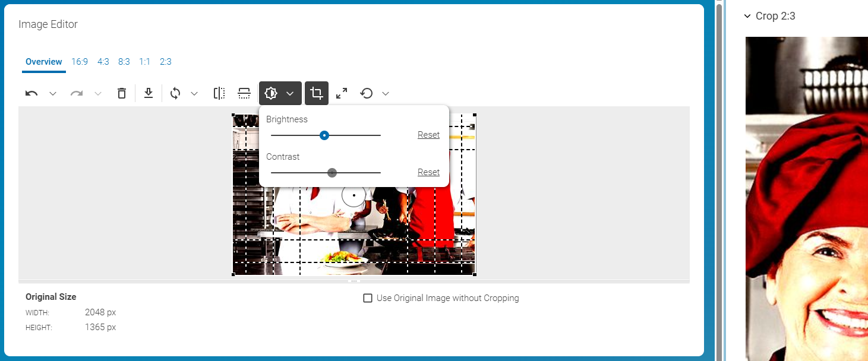Viewport: 868px width, 361px height.
Task: Open the Overview tab
Action: point(43,61)
